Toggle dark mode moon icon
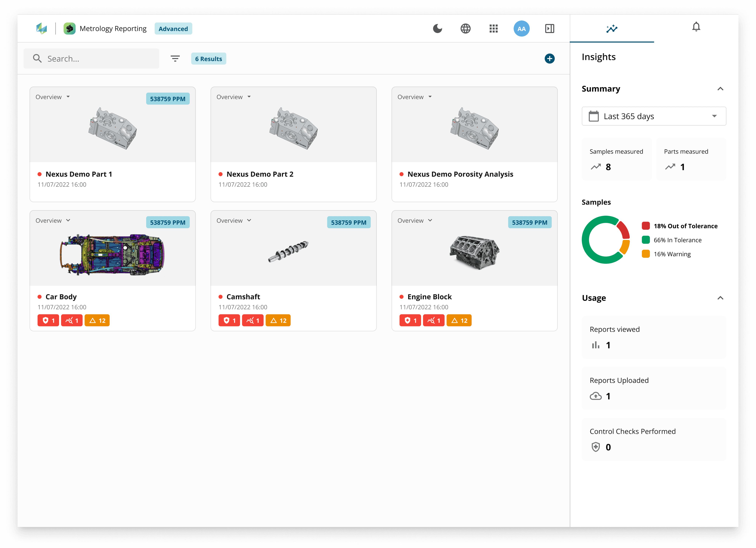This screenshot has width=756, height=548. (437, 29)
